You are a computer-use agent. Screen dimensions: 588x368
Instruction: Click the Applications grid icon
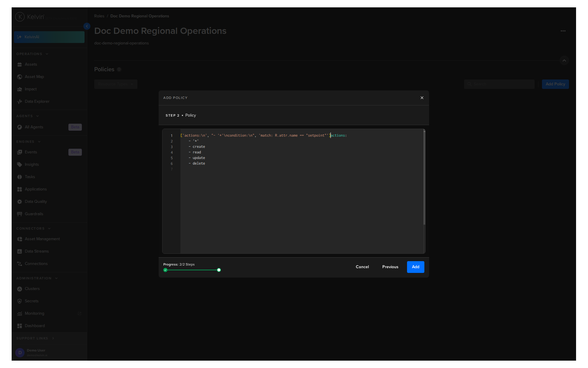[20, 189]
